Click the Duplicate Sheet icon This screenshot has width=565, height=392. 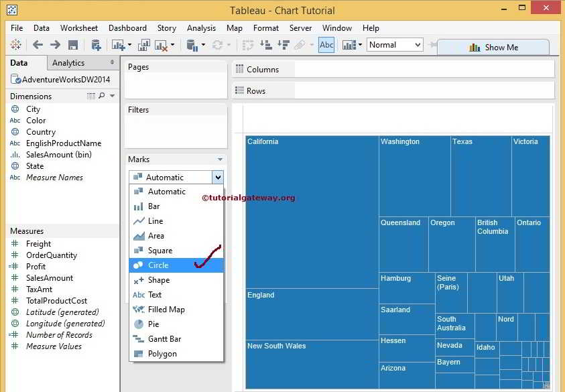pyautogui.click(x=144, y=45)
